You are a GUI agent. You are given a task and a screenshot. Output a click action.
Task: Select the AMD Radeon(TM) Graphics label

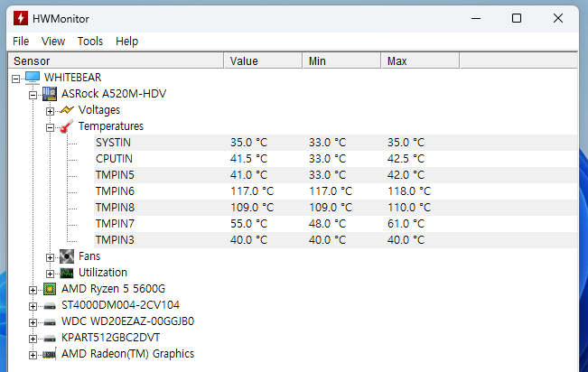pos(127,354)
